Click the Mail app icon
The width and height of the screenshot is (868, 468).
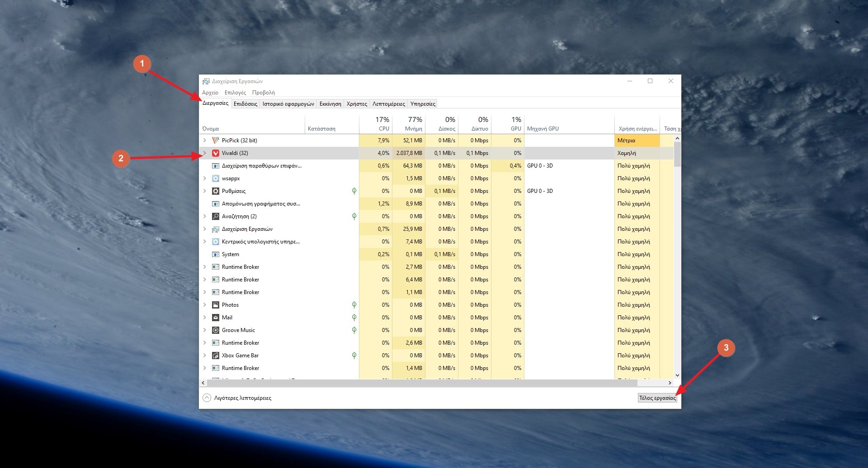216,318
